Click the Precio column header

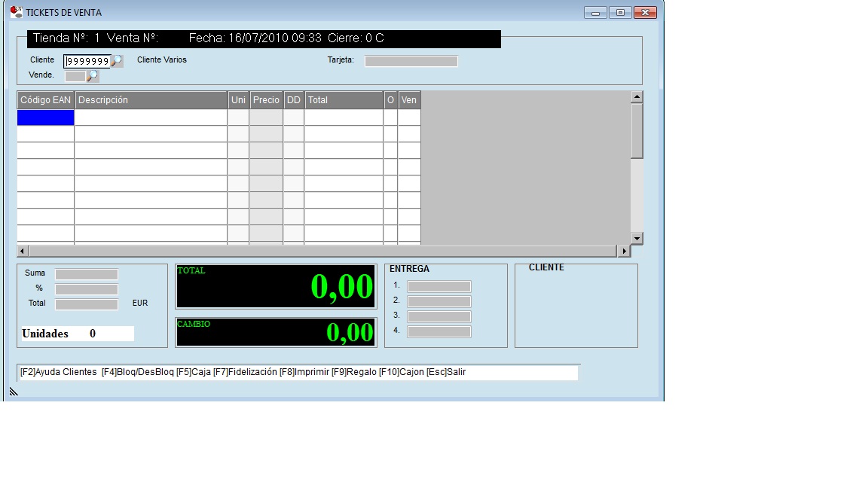click(266, 100)
